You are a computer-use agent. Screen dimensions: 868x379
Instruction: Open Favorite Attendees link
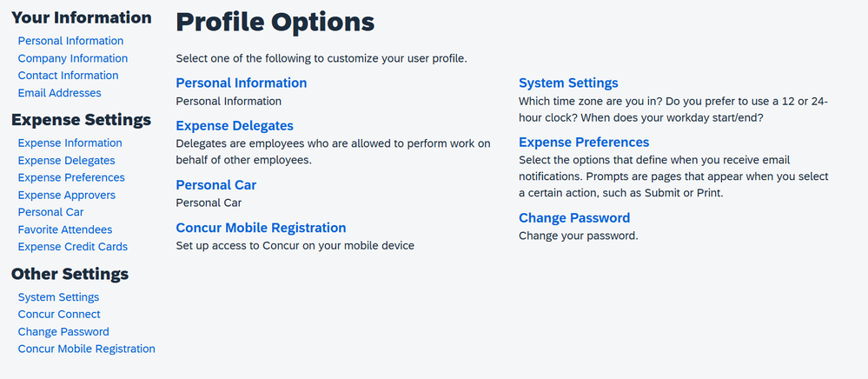[x=65, y=229]
